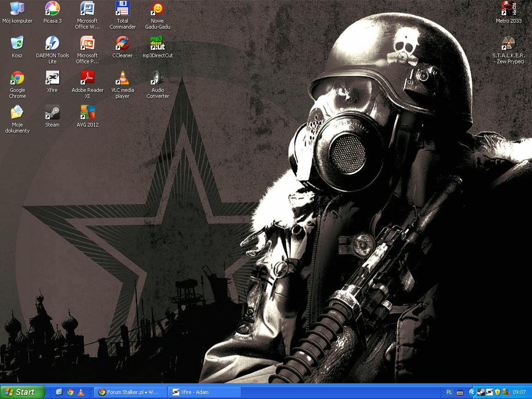
Task: Select the Nowe Gadu-Gadu shortcut
Action: pyautogui.click(x=157, y=15)
